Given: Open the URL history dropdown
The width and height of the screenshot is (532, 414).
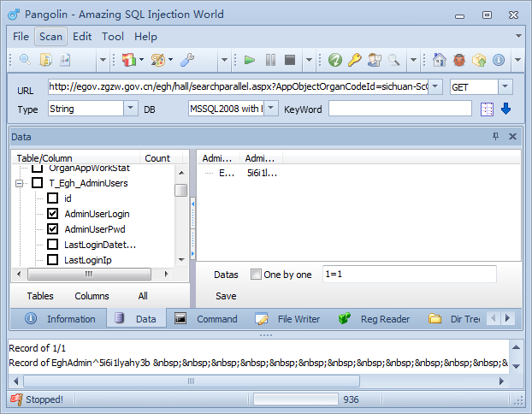Looking at the screenshot, I should 435,86.
